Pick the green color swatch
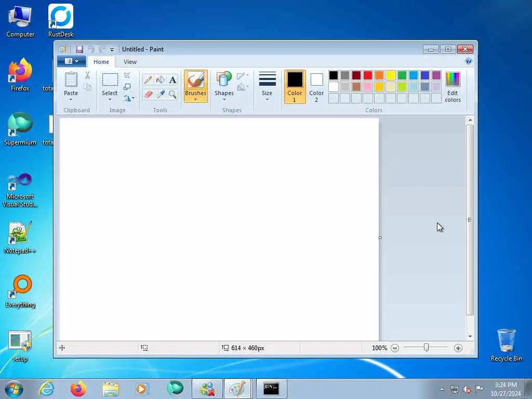Screen dimensions: 532x399 click(x=402, y=75)
